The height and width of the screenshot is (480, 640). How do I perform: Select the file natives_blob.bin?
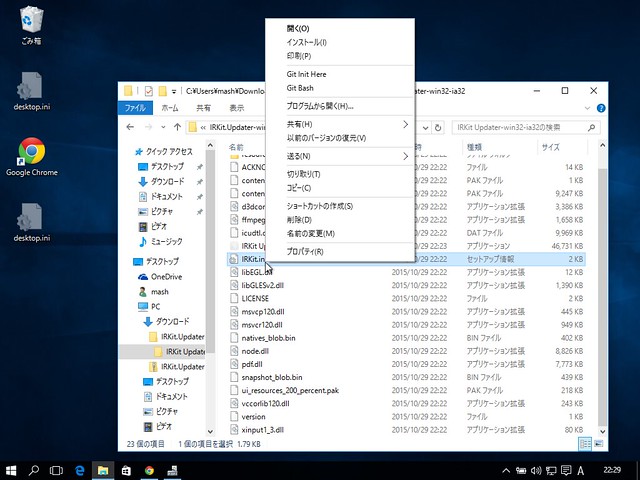click(x=268, y=338)
